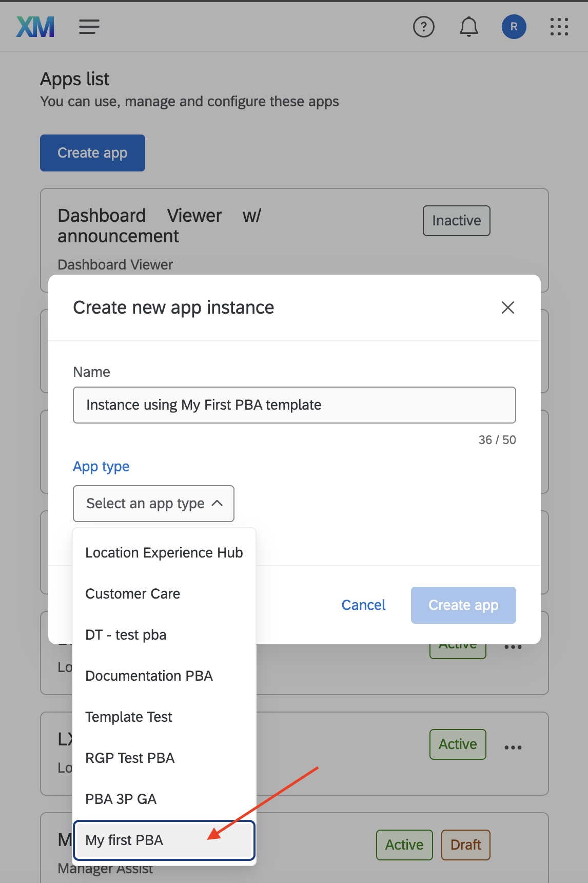Open the help question mark icon
Screen dimensions: 588x883
pyautogui.click(x=424, y=27)
